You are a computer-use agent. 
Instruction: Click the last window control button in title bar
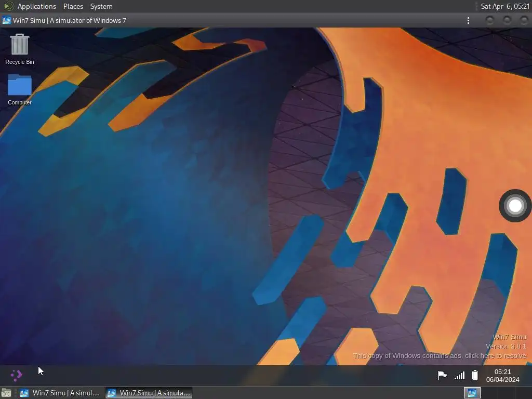[524, 21]
